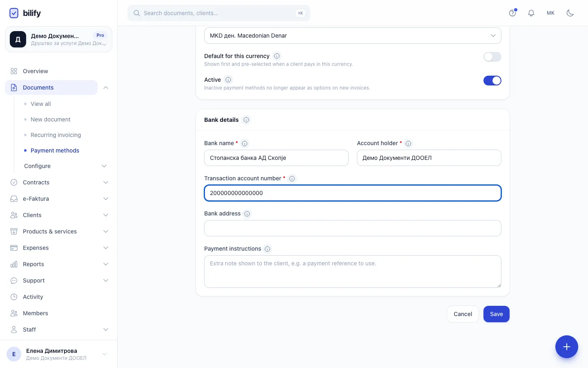Open the Демо Документи company switcher
Viewport: 588px width, 368px height.
[58, 39]
